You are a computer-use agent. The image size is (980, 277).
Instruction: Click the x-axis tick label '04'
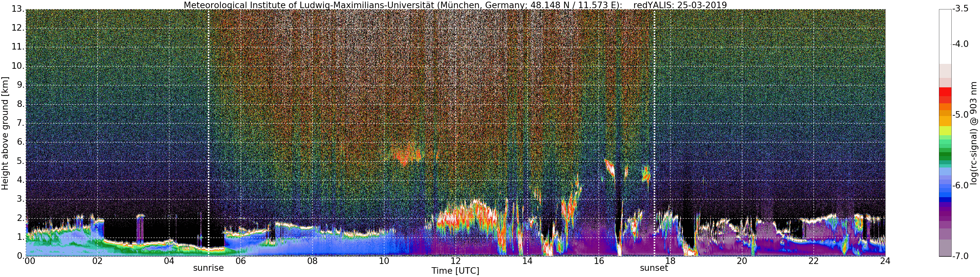[x=169, y=261]
